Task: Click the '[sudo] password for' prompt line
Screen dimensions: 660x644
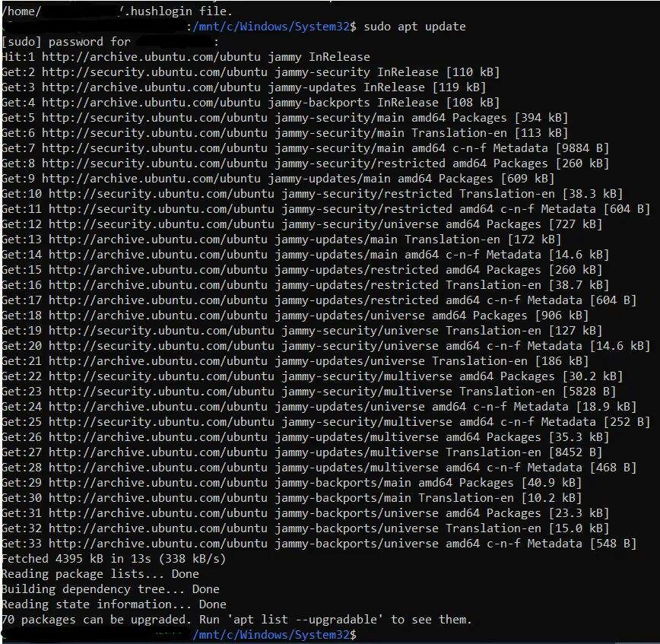Action: click(x=110, y=42)
